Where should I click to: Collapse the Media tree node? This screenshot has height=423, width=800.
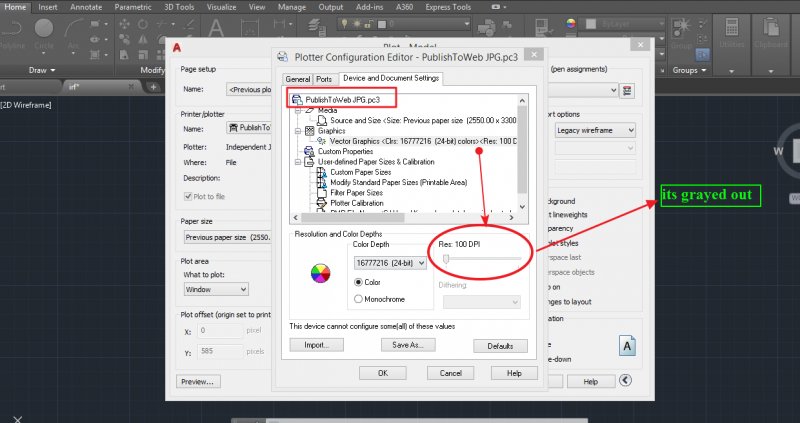pos(298,111)
